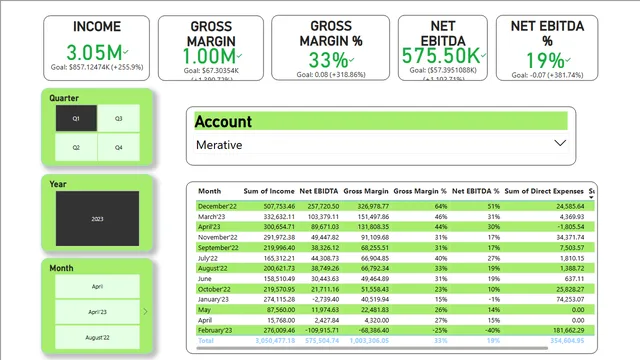Select the March'23 row label
This screenshot has height=360, width=640.
point(211,217)
